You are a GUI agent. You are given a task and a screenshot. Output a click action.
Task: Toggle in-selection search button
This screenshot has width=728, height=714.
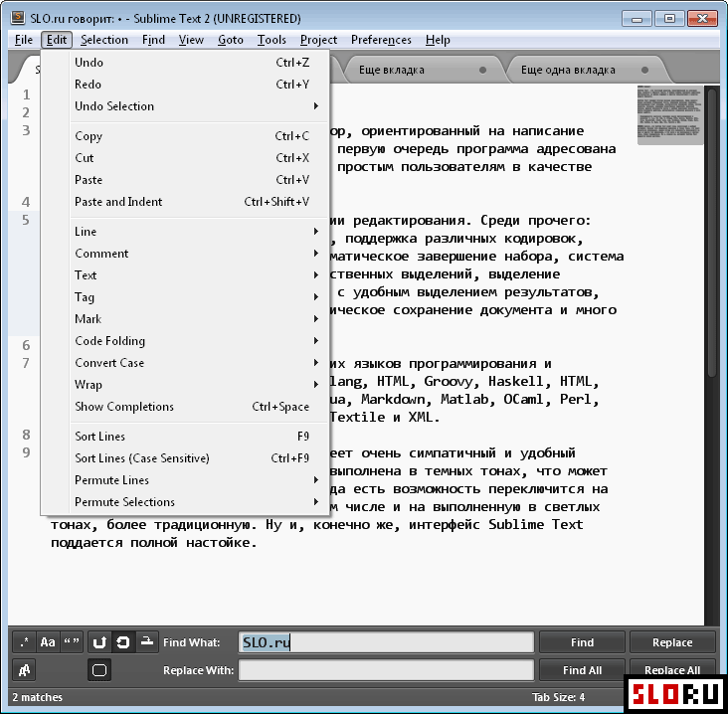click(x=147, y=642)
